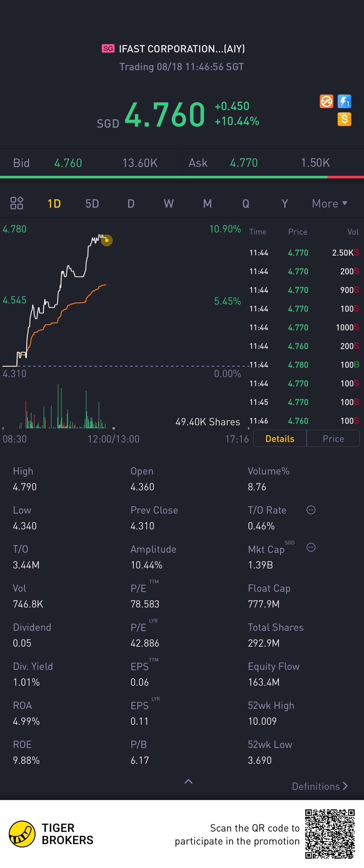Tap the promotion QR code

[x=330, y=834]
